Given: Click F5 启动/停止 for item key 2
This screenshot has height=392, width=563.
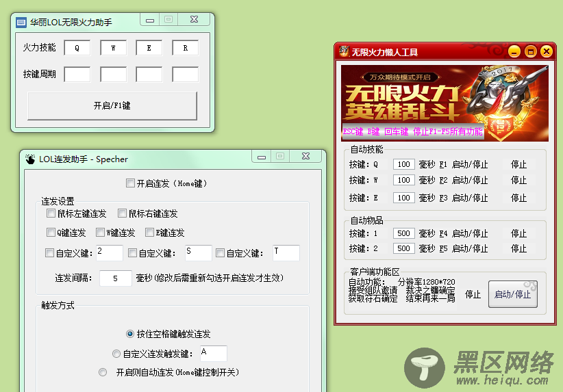Looking at the screenshot, I should point(464,248).
